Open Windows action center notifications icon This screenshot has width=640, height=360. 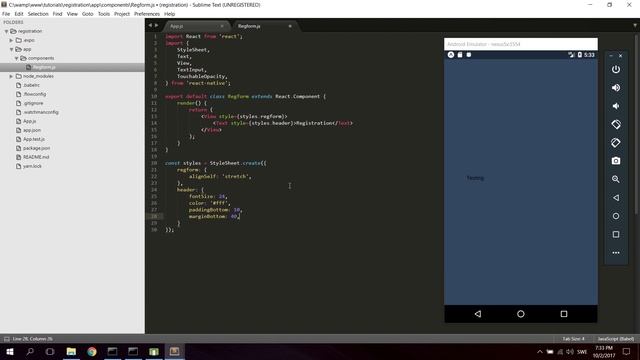[x=627, y=351]
